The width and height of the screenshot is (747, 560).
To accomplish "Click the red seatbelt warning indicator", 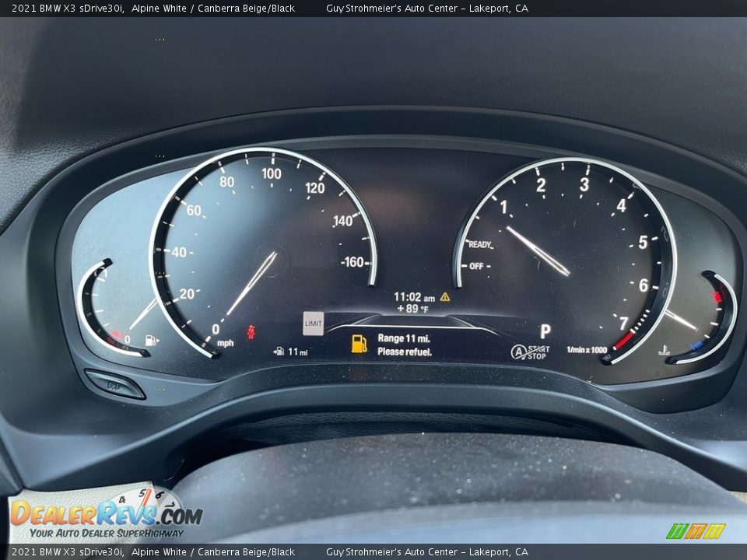I will (251, 332).
